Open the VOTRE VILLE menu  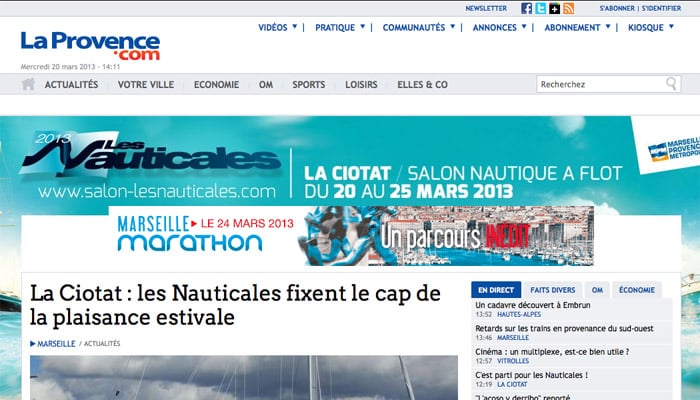146,84
